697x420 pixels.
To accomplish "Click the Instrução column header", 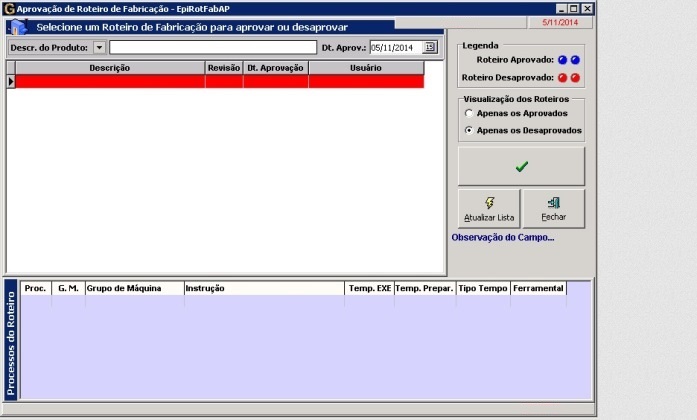I will click(264, 288).
